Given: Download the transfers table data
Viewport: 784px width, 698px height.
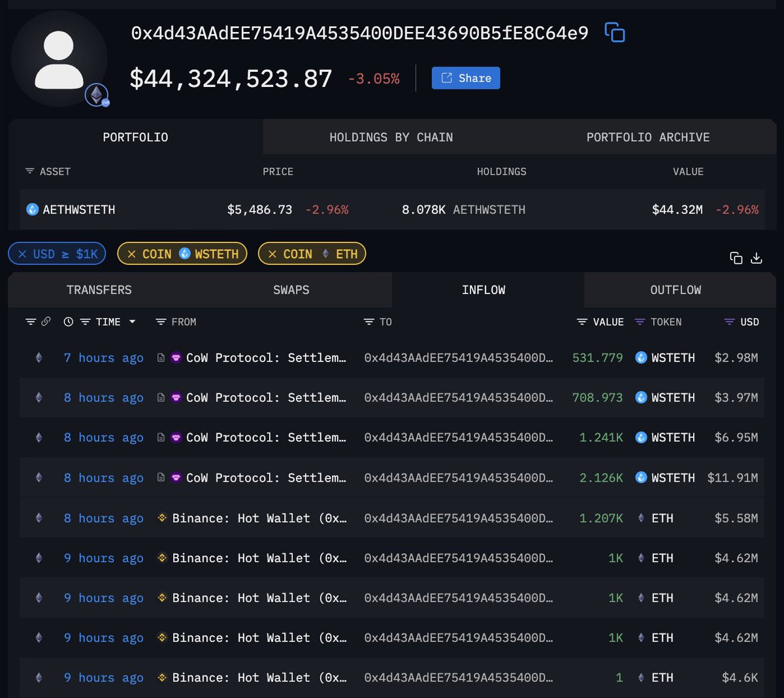Looking at the screenshot, I should click(757, 258).
